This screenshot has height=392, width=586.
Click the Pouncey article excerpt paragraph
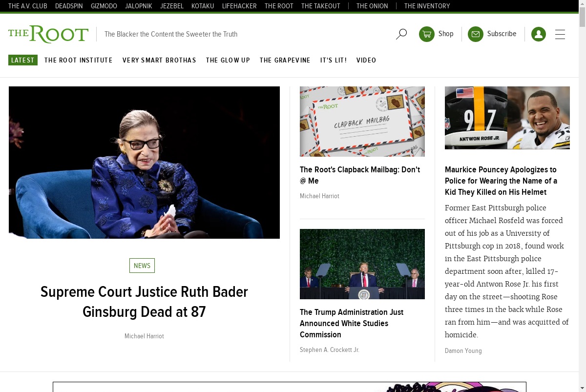coord(507,271)
